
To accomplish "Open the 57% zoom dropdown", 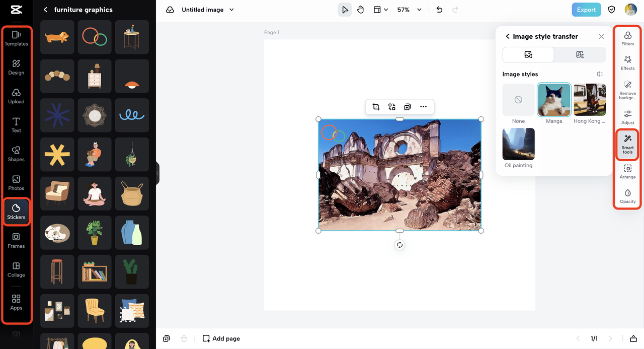I will coord(409,10).
